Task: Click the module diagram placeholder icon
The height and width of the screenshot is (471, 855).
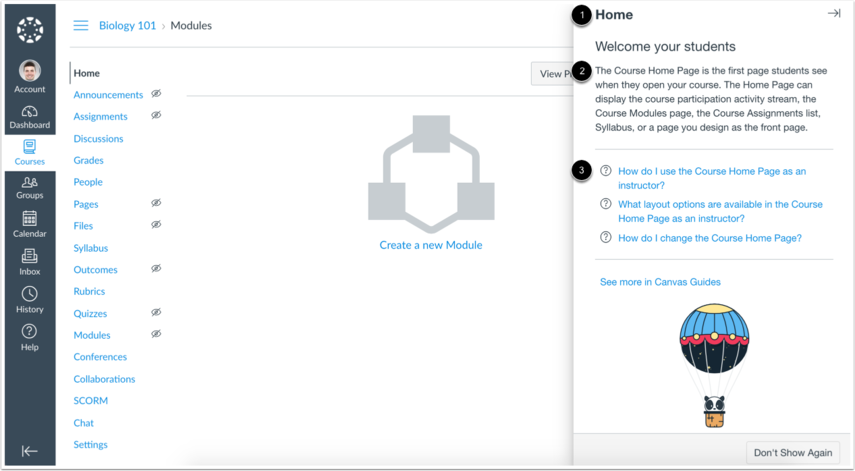Action: [431, 174]
